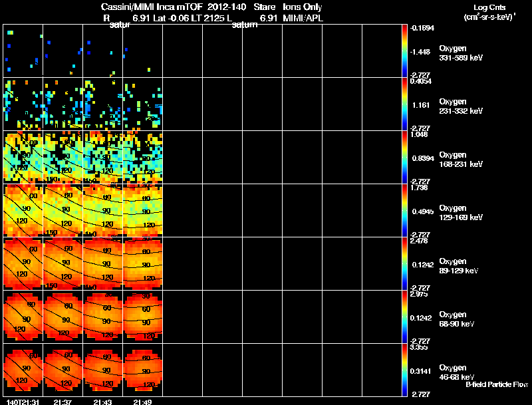Click the 21:49 time label
The width and height of the screenshot is (532, 405).
tap(142, 402)
